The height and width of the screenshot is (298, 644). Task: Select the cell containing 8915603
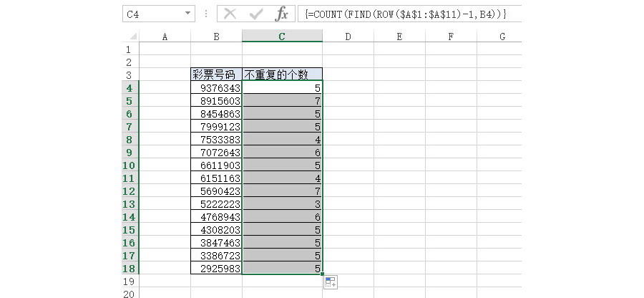[x=216, y=101]
